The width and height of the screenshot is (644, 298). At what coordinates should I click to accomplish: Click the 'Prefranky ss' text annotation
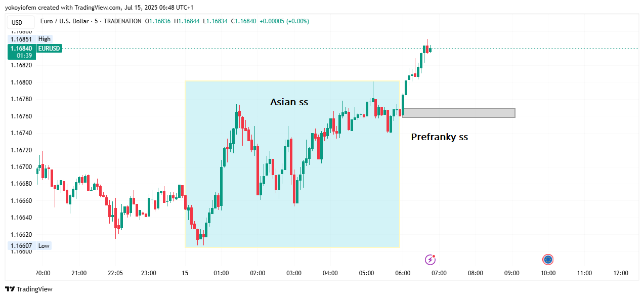439,137
